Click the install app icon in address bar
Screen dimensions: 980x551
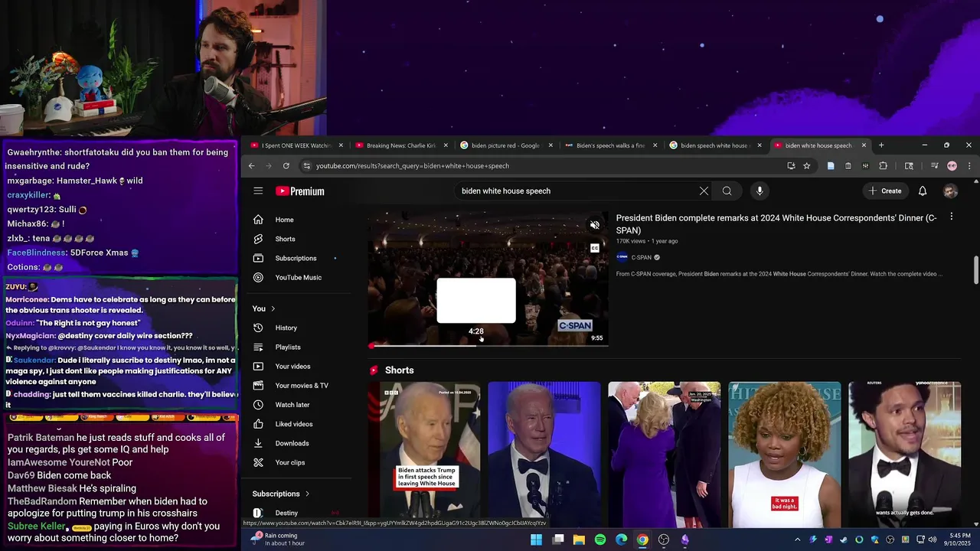pos(791,166)
